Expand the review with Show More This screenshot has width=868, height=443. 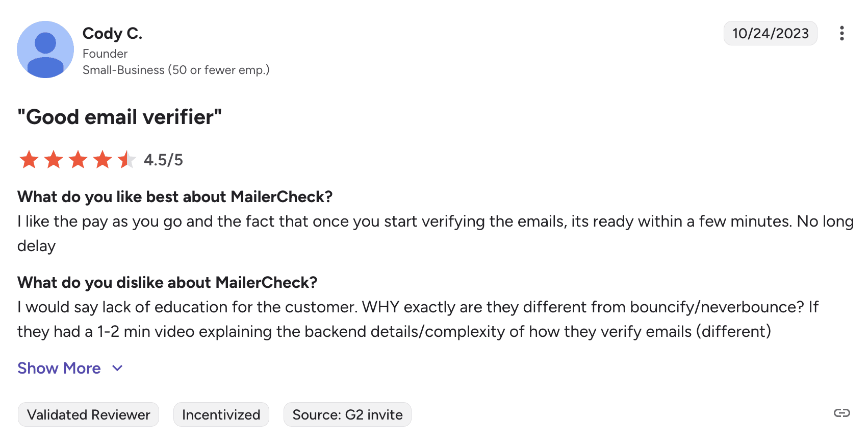(x=59, y=368)
